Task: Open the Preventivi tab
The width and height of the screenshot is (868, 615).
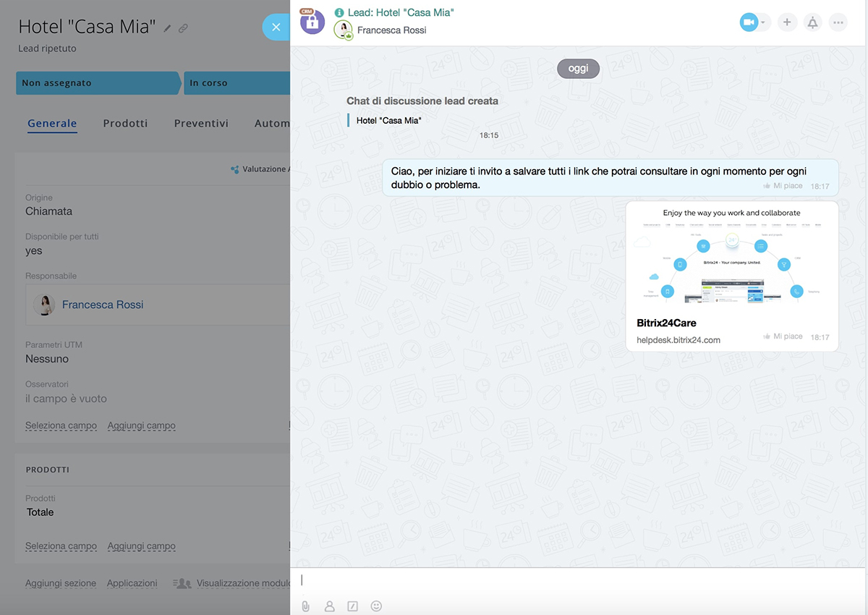Action: pyautogui.click(x=201, y=123)
